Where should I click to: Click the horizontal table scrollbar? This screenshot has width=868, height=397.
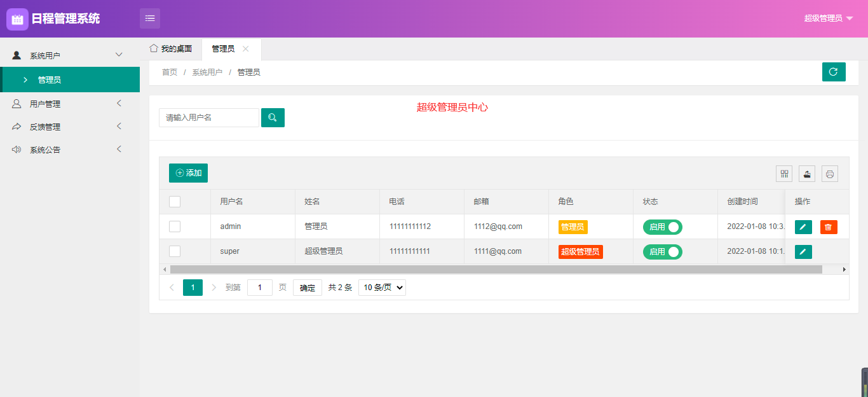click(496, 270)
